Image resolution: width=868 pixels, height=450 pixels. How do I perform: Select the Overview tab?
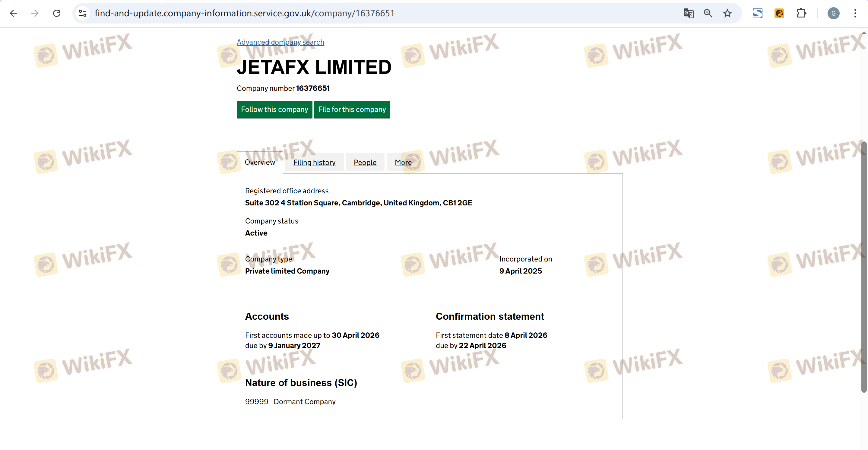(x=260, y=162)
